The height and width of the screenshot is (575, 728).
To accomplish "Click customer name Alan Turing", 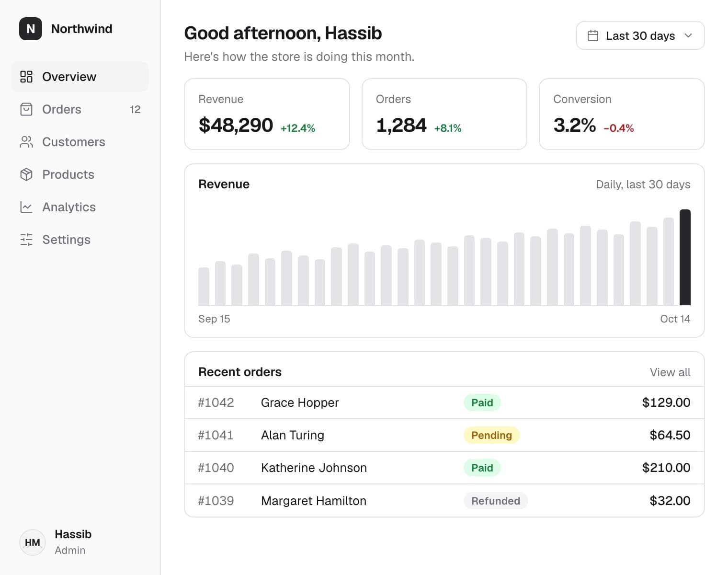I will coord(293,435).
